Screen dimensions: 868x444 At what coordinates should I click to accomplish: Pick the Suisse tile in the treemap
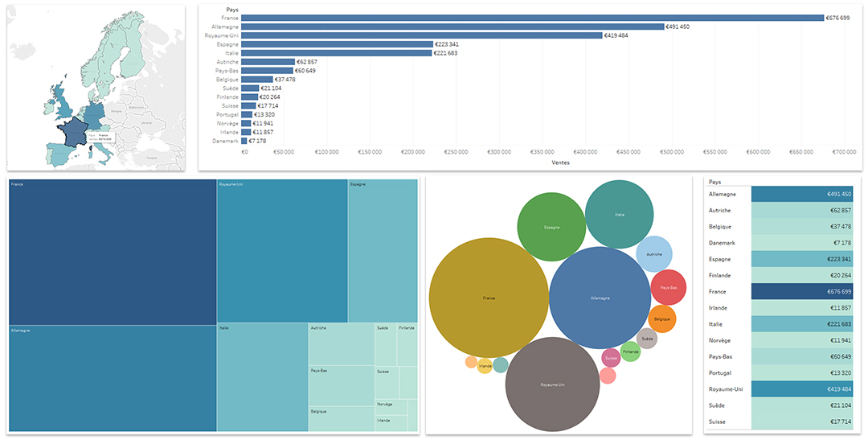tap(387, 383)
